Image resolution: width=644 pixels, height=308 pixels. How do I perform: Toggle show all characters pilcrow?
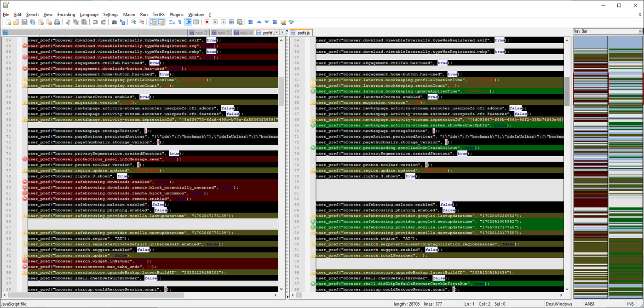180,22
